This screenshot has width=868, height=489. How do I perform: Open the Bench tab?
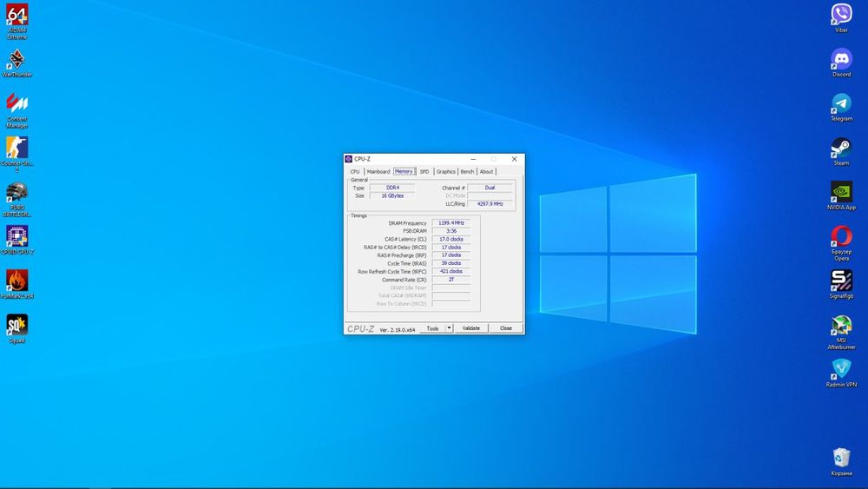[x=467, y=172]
